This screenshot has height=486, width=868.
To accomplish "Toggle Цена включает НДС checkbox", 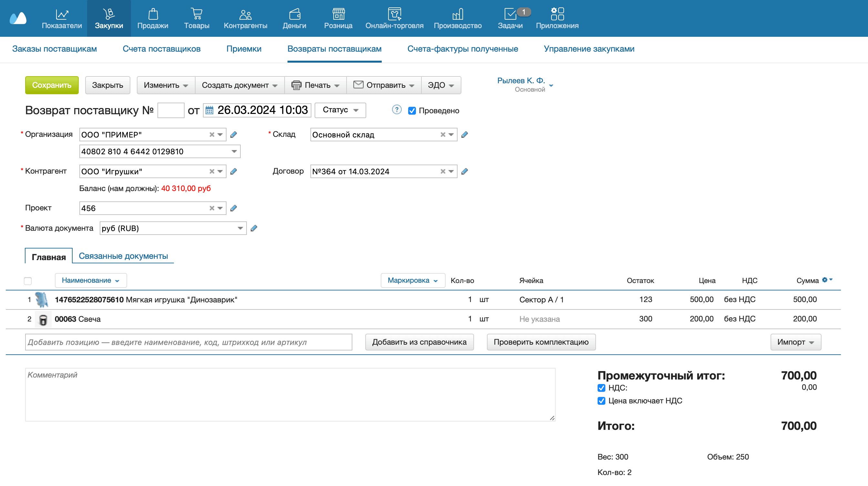I will (x=601, y=401).
